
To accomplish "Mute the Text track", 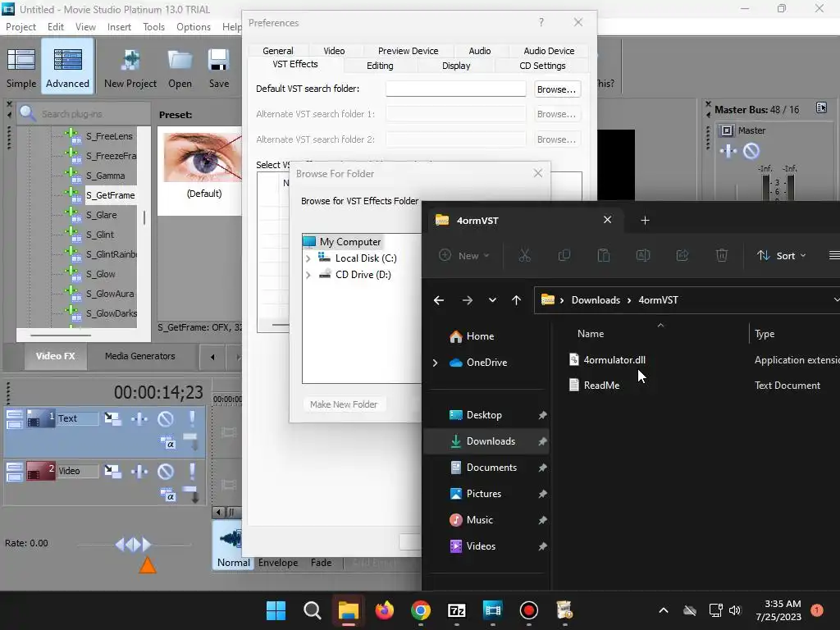I will click(166, 418).
